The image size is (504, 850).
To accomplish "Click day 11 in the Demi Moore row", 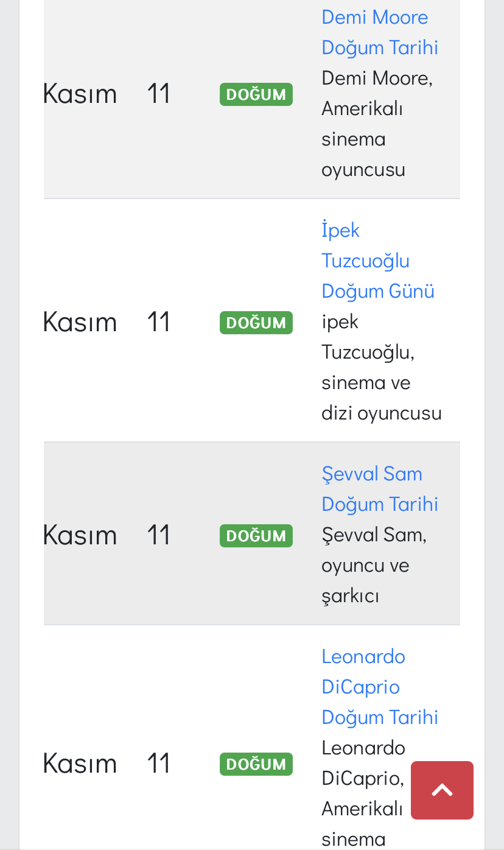I will (x=158, y=94).
